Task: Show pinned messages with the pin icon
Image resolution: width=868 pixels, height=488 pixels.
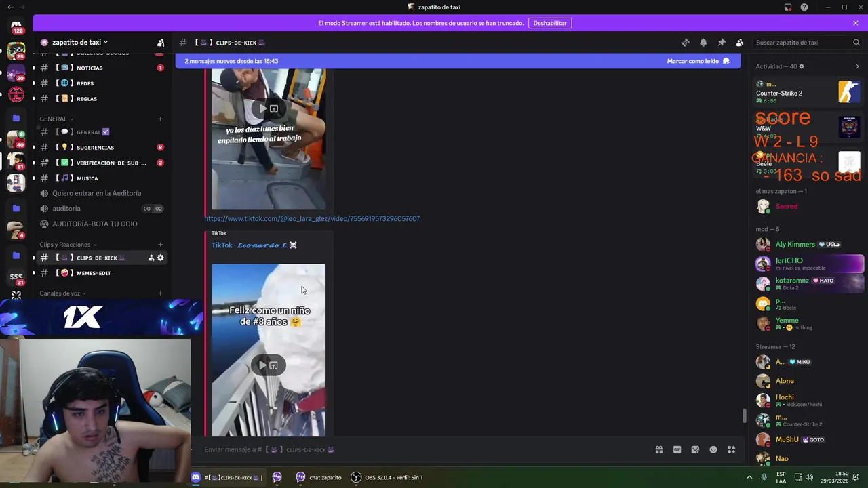Action: coord(722,43)
